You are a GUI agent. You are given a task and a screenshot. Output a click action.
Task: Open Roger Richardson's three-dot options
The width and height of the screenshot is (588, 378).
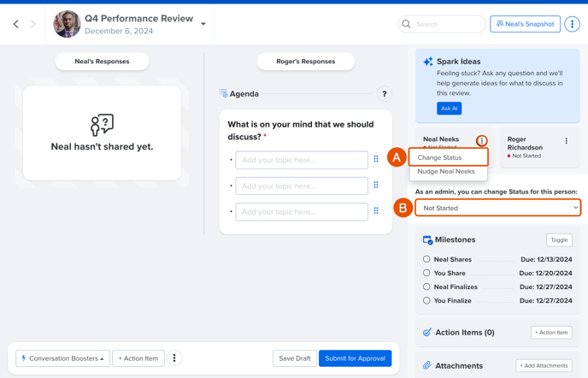567,141
